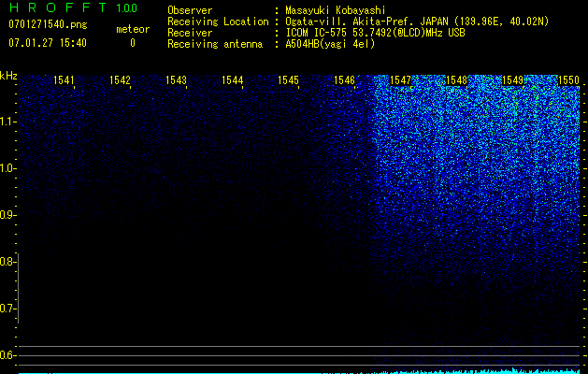The height and width of the screenshot is (374, 588).
Task: Click the Receiving antenna label
Action: click(215, 44)
